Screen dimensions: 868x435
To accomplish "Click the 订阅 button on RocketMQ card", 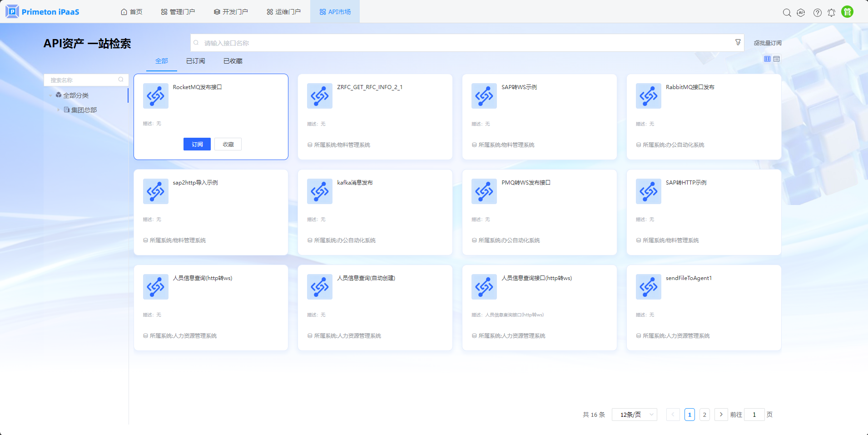I will 197,144.
